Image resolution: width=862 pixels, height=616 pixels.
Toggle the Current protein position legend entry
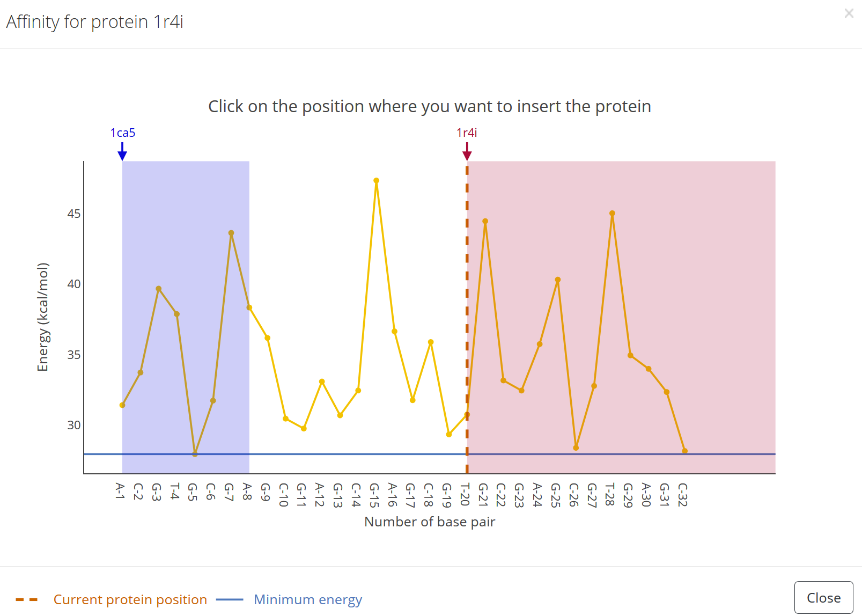point(130,599)
